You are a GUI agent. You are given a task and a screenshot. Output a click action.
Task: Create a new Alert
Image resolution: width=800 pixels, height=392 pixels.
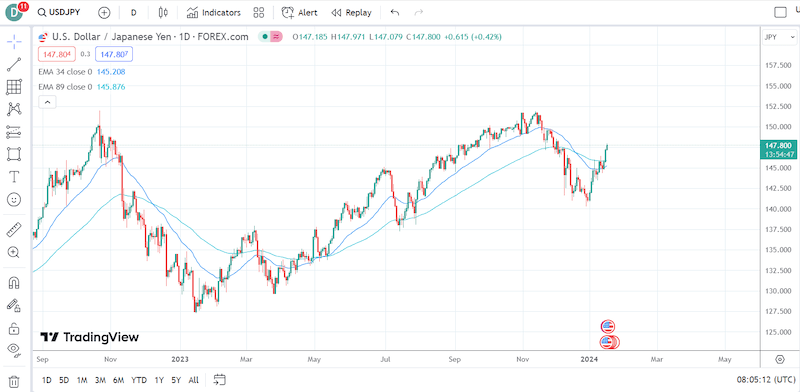[299, 13]
